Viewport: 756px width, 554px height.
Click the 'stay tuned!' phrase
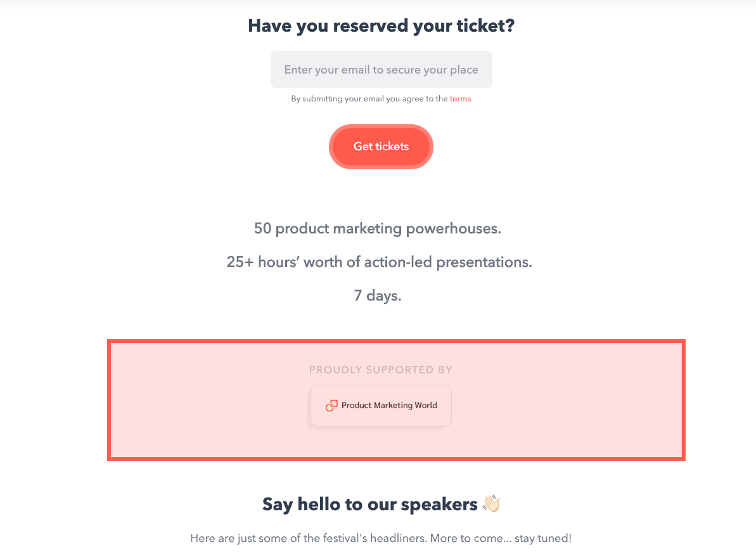point(543,538)
